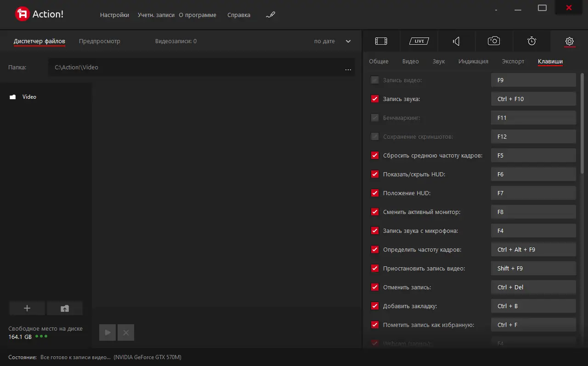This screenshot has height=366, width=588.
Task: Open the audio recording speaker tab
Action: pyautogui.click(x=456, y=41)
